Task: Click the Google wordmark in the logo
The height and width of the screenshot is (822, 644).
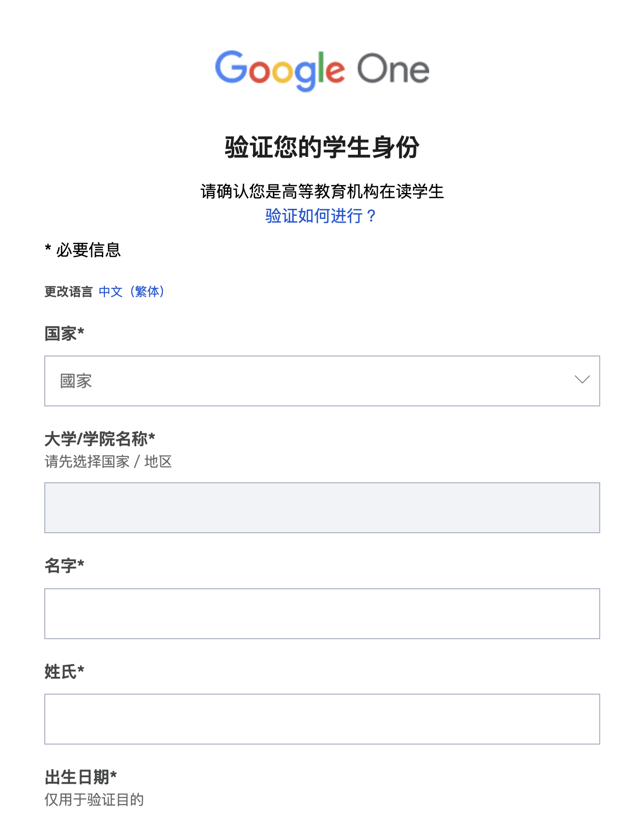Action: [279, 70]
